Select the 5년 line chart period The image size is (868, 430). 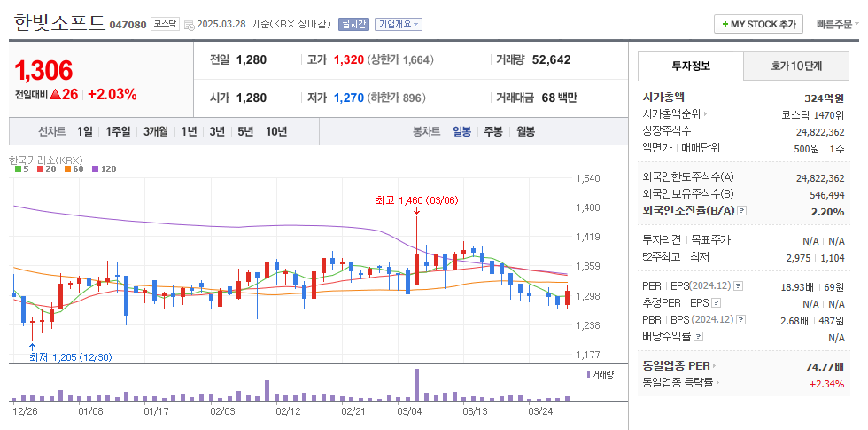point(245,132)
